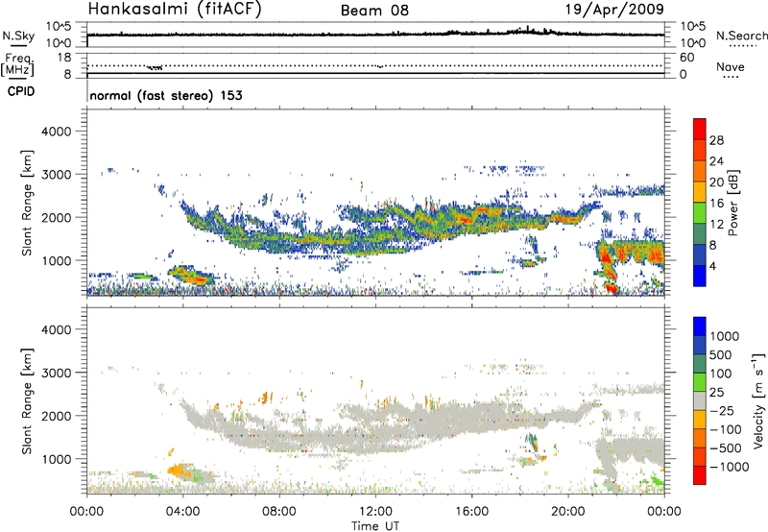Click the N.Sky noise trace in top panel
This screenshot has height=532, width=768.
(x=375, y=35)
